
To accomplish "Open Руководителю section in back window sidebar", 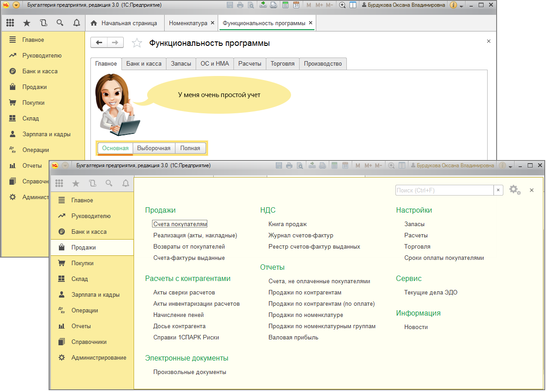I will [x=43, y=55].
